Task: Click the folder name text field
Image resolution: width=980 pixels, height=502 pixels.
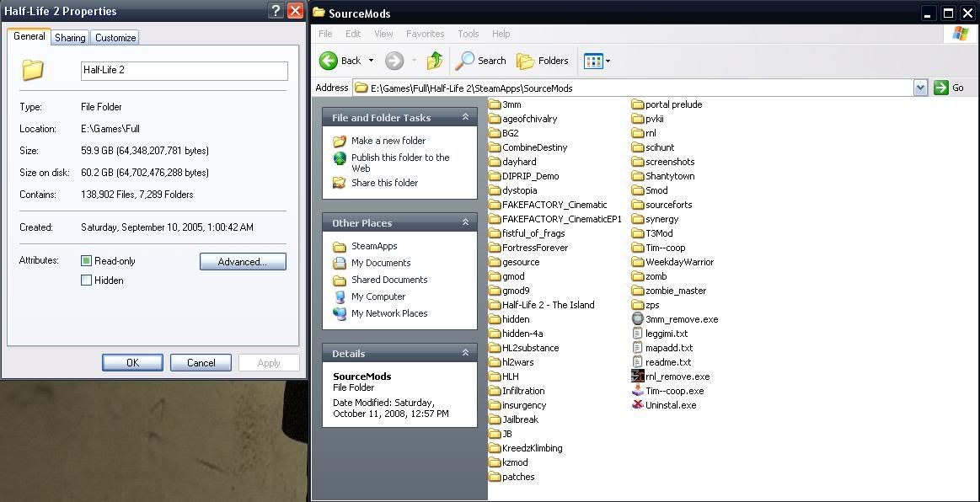Action: [185, 71]
